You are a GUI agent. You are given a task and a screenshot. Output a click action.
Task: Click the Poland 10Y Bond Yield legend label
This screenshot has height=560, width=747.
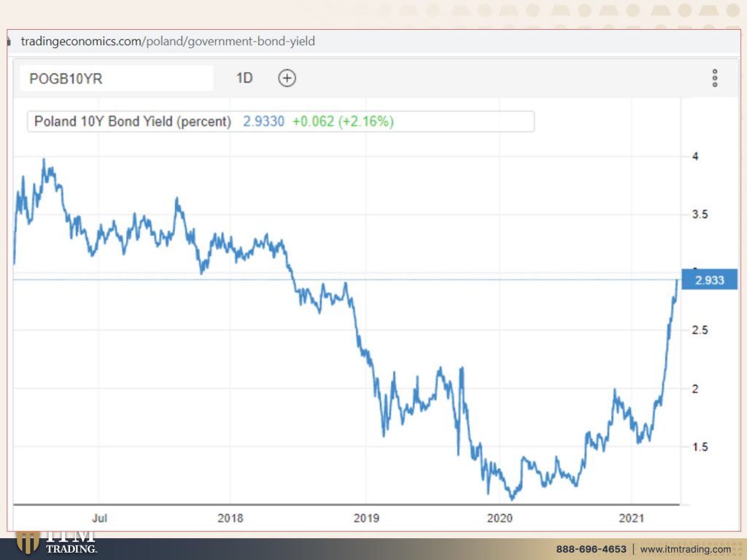coord(133,122)
